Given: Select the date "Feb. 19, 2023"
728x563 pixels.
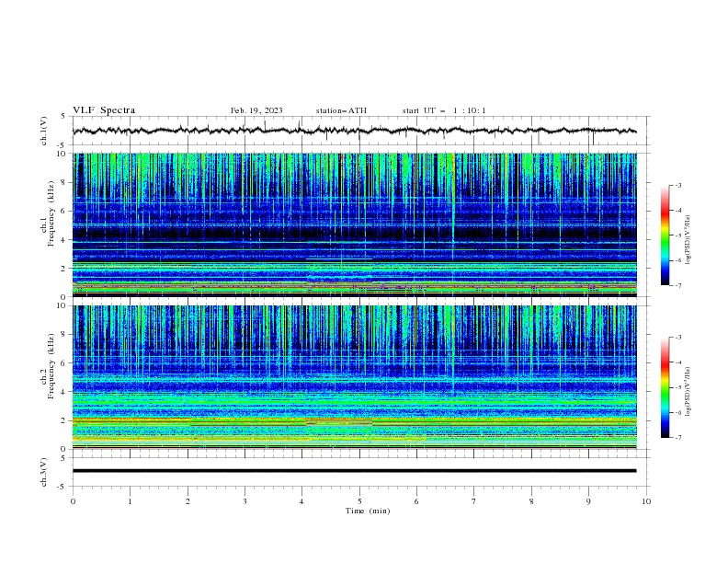Looking at the screenshot, I should (x=256, y=110).
